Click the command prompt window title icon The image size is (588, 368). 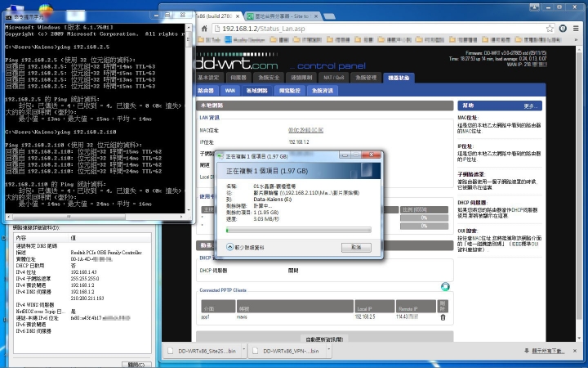click(6, 7)
